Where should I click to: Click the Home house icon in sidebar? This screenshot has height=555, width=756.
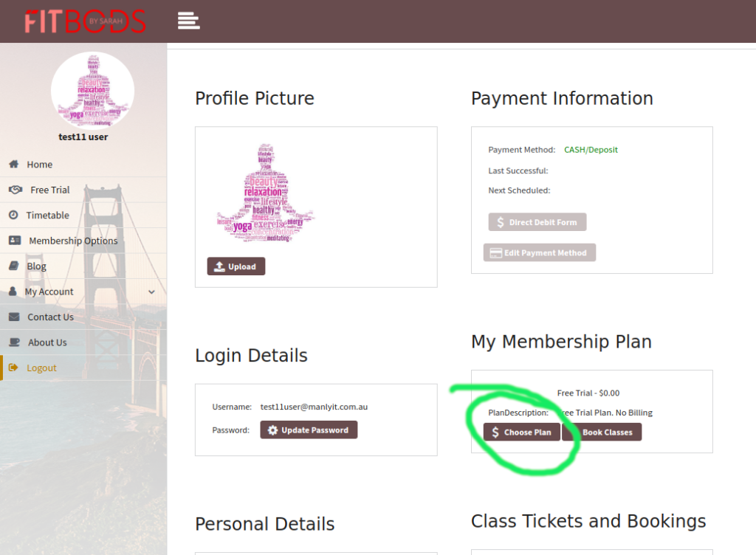[13, 165]
